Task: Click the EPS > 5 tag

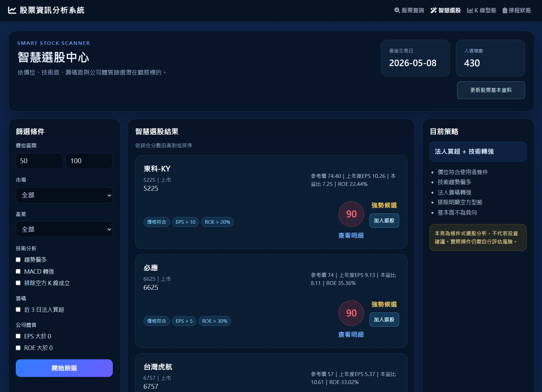Action: click(x=184, y=321)
